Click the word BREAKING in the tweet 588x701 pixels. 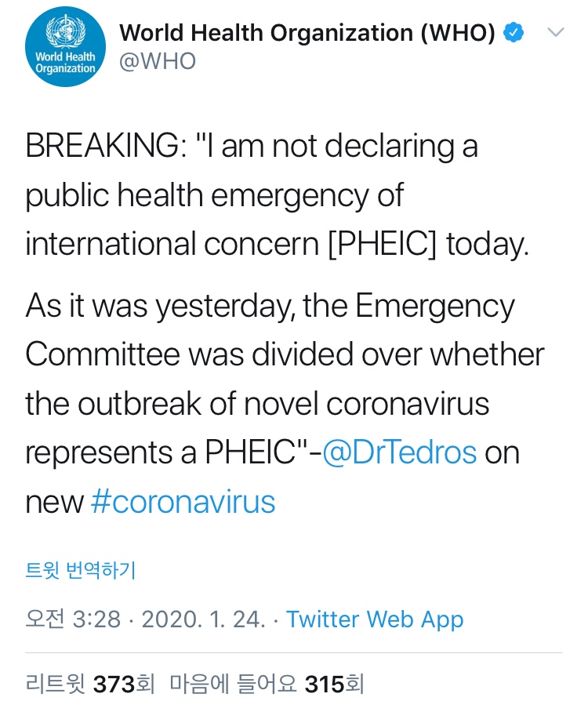click(x=103, y=147)
